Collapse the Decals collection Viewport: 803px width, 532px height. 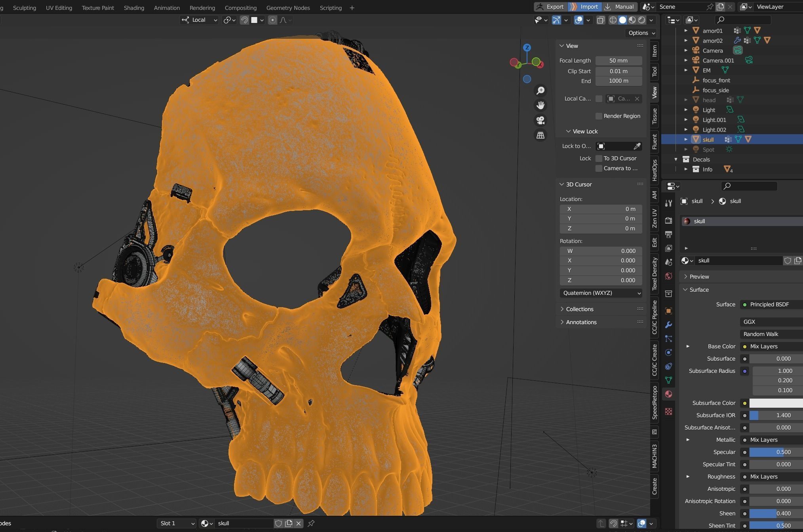676,160
